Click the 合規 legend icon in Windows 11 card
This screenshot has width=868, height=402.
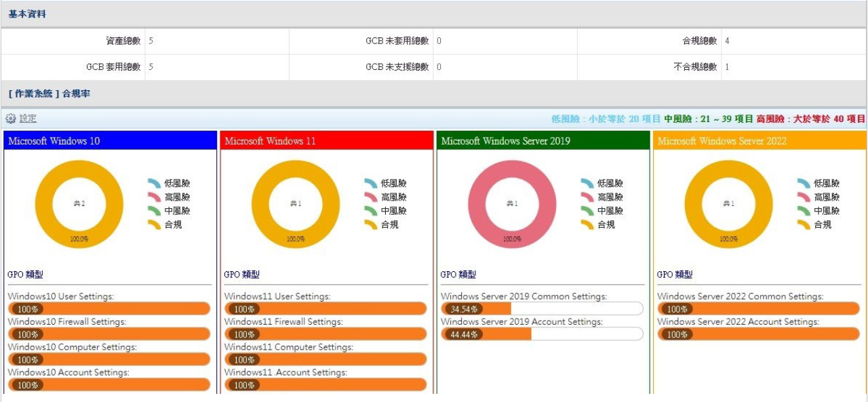click(x=371, y=224)
